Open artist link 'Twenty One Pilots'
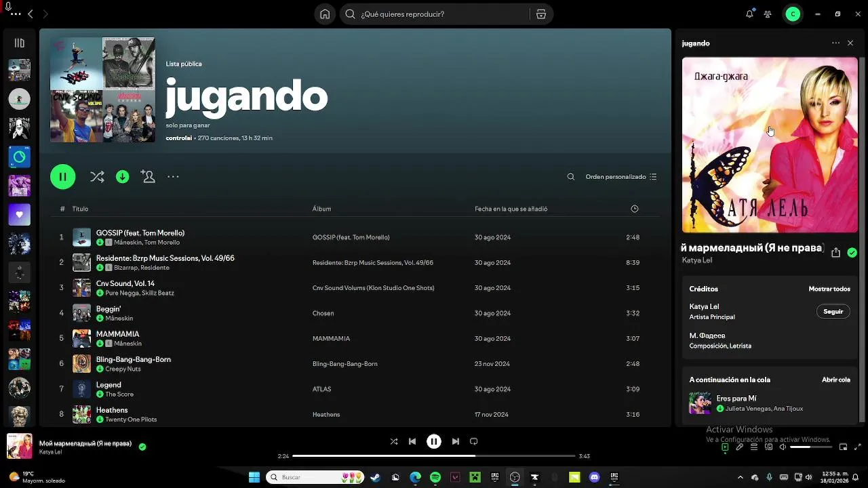 click(131, 420)
